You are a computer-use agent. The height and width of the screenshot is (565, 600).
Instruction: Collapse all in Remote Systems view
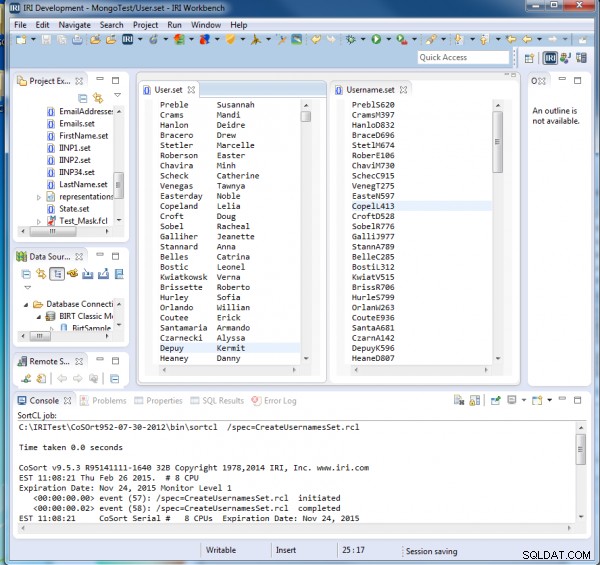click(114, 379)
